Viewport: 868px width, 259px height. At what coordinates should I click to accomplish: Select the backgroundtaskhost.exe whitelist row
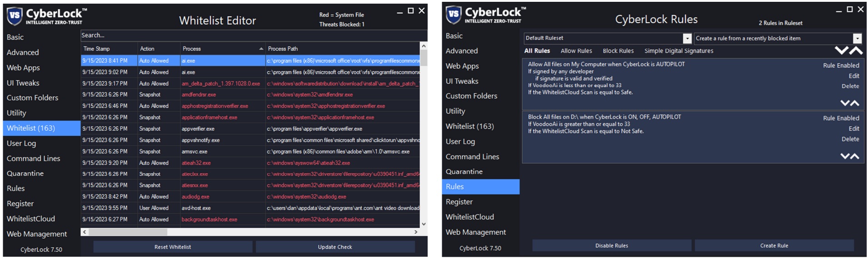(x=250, y=219)
